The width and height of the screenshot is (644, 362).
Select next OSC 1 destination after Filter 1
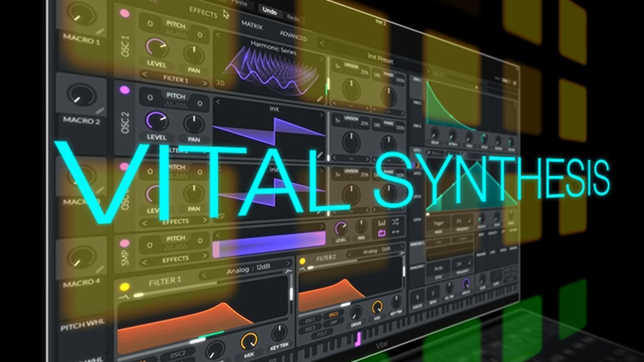(x=205, y=82)
